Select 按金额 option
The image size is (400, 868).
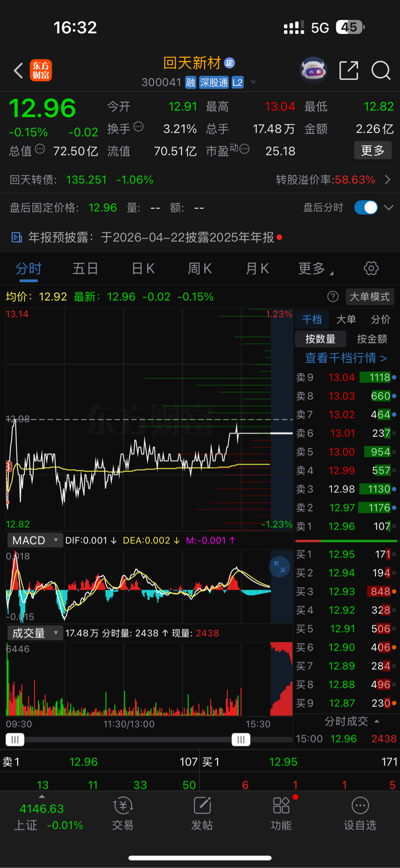coord(372,339)
